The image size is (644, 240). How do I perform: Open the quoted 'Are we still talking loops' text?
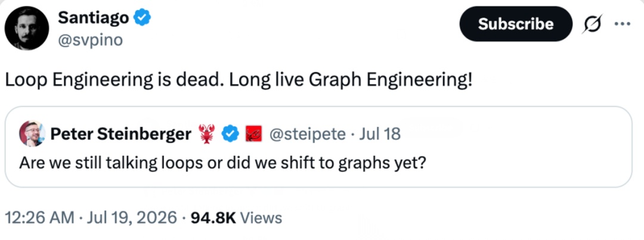[222, 164]
